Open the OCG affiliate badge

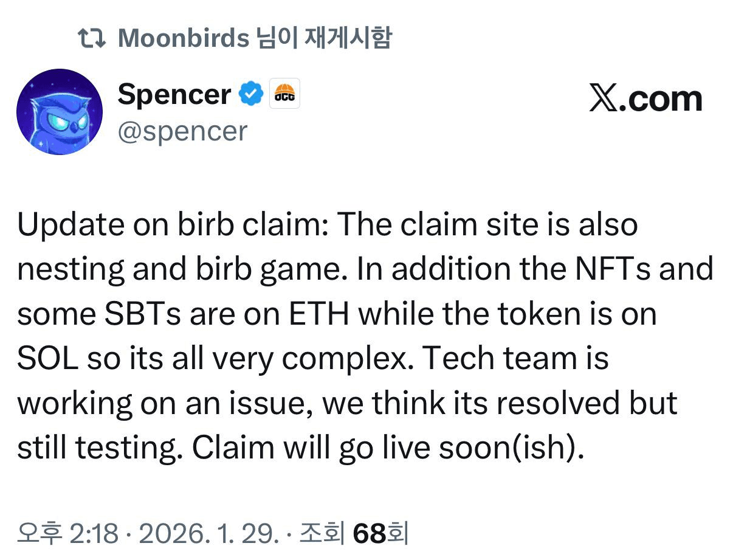[x=284, y=95]
